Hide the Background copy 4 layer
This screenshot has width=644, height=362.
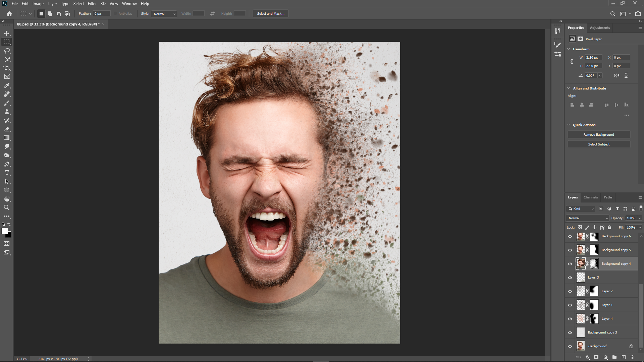point(570,264)
